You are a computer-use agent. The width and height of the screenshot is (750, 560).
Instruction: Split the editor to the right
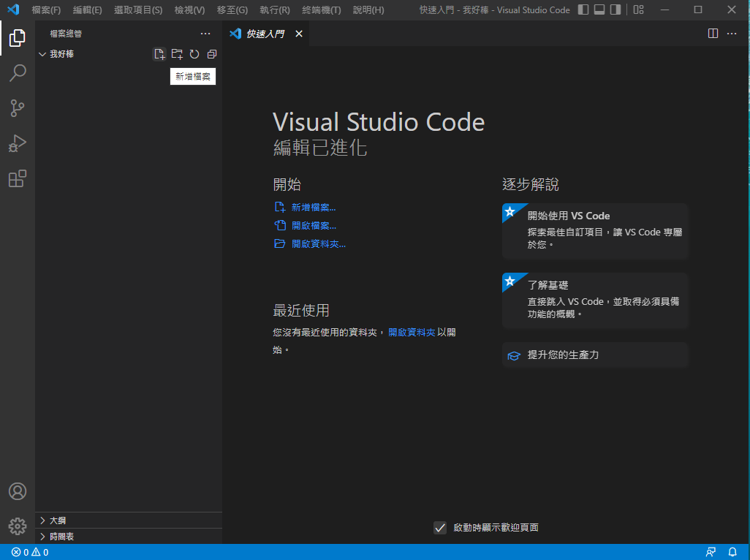(713, 34)
